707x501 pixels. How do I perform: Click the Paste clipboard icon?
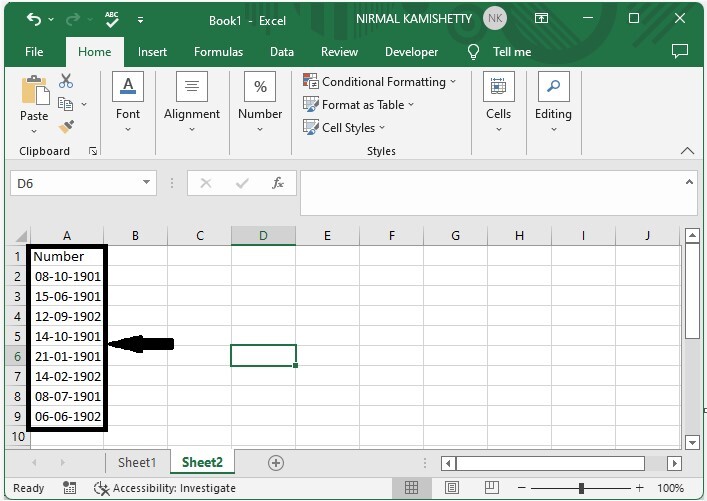tap(35, 90)
